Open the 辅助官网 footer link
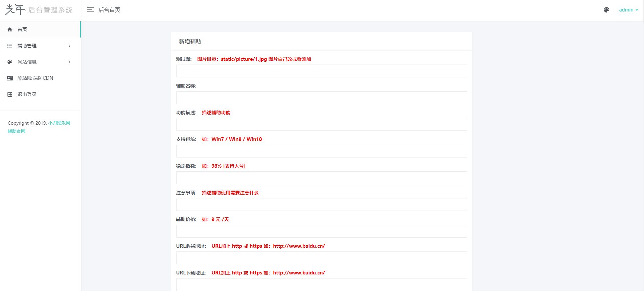 tap(17, 131)
